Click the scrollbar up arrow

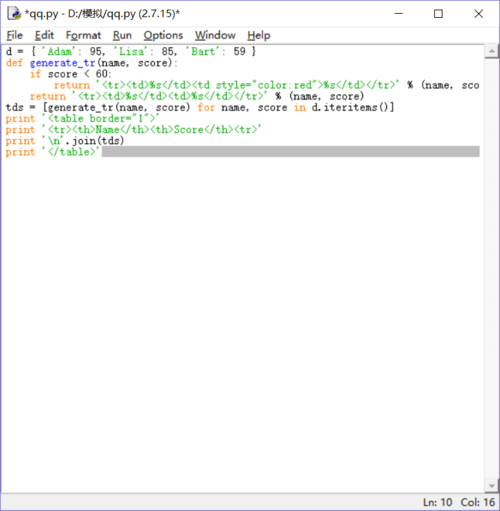[492, 51]
